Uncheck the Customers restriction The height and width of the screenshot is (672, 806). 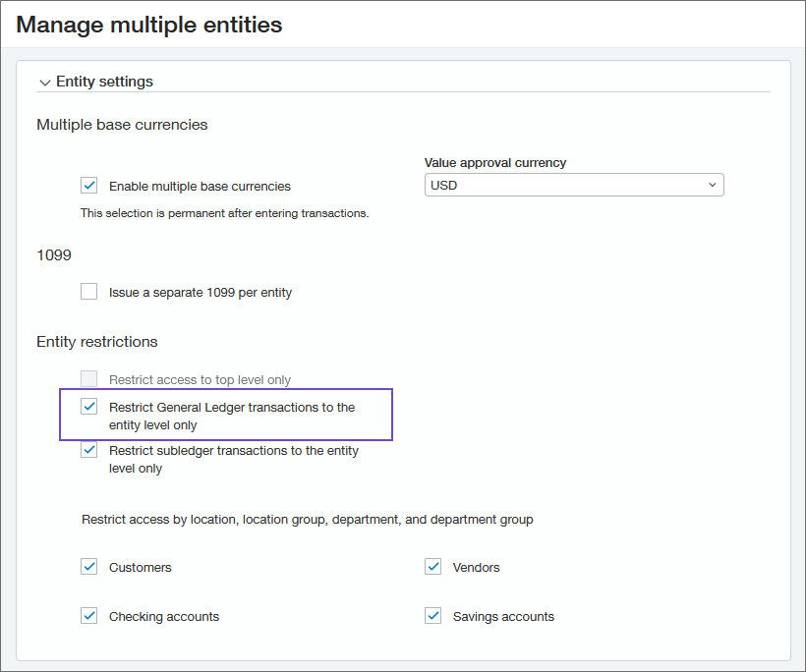88,567
